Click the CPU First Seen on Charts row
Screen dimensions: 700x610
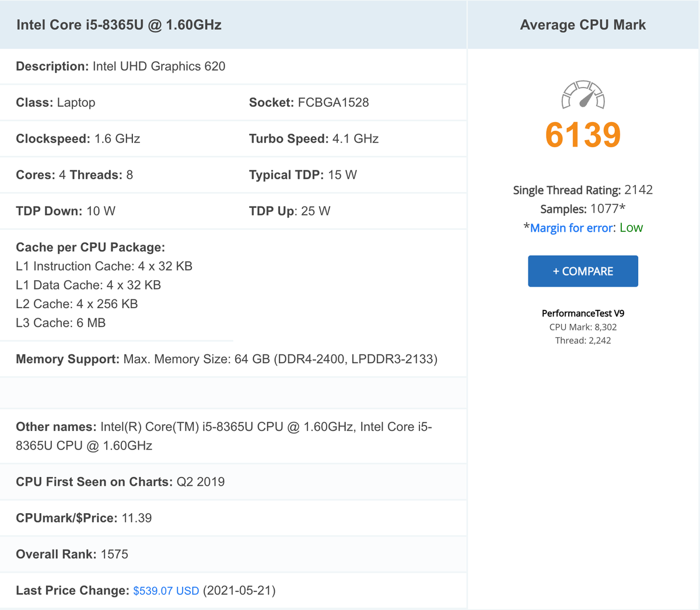(120, 482)
